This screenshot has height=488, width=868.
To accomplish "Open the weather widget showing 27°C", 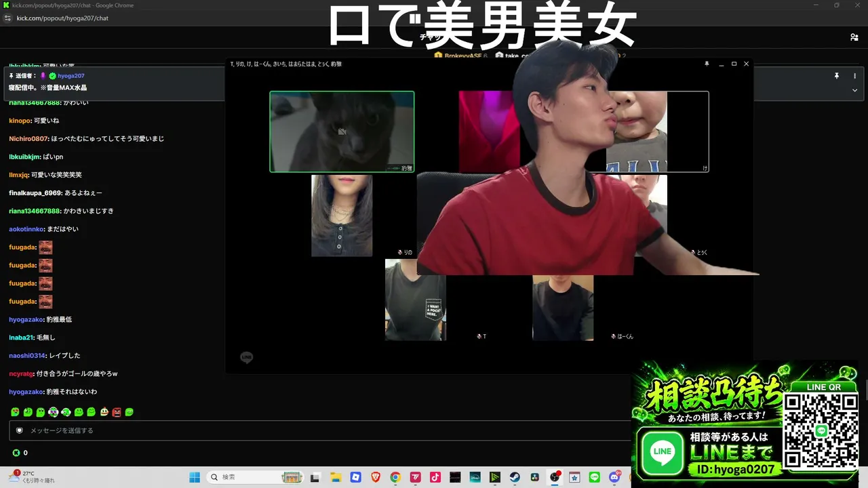I will coord(31,477).
